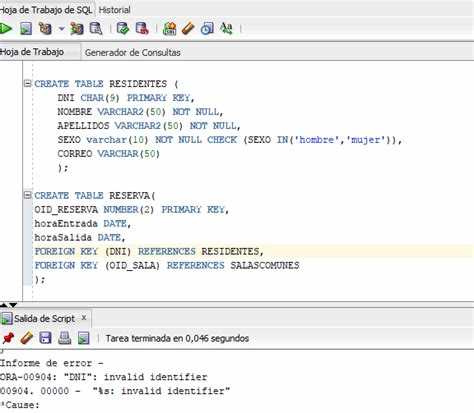The image size is (474, 413).
Task: Click the script icon after the print icon
Action: tap(83, 338)
